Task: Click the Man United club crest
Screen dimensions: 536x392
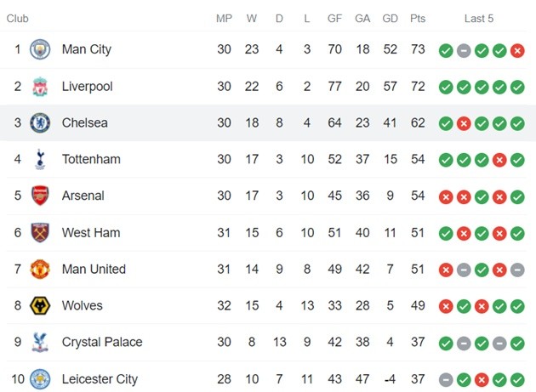Action: [40, 269]
